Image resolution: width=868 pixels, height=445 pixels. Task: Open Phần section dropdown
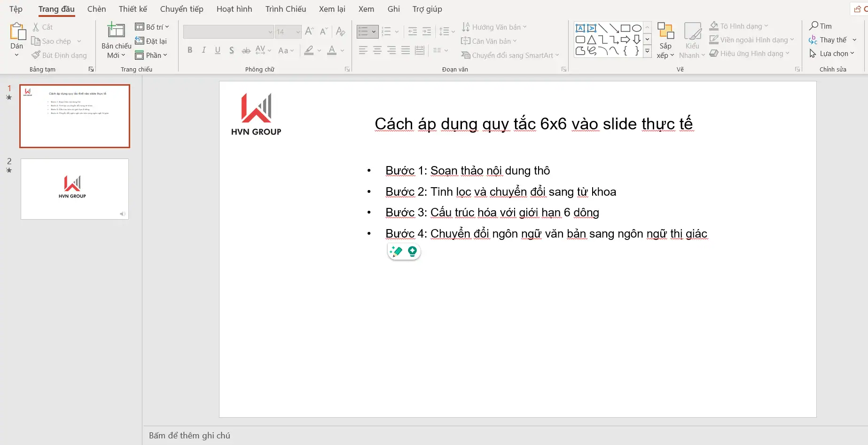tap(151, 55)
